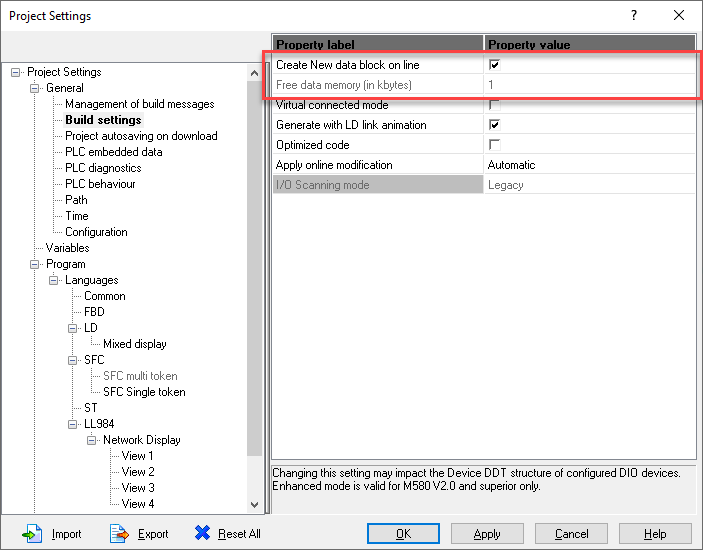Screen dimensions: 703x550
Task: Click tree scrollbar up arrow
Action: (254, 73)
